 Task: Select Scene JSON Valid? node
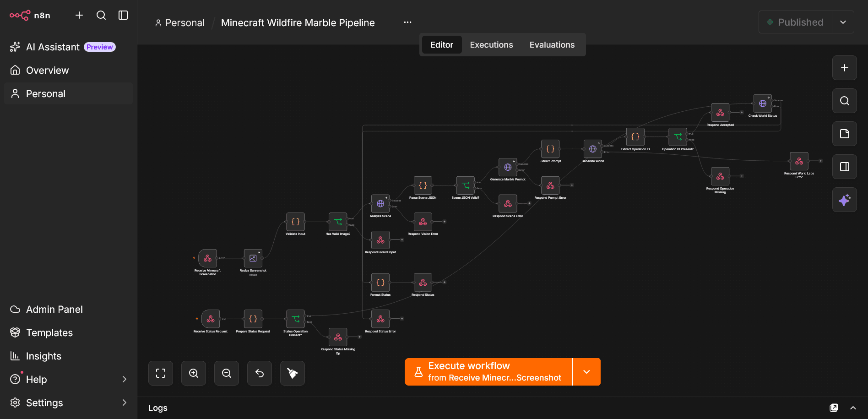(466, 185)
